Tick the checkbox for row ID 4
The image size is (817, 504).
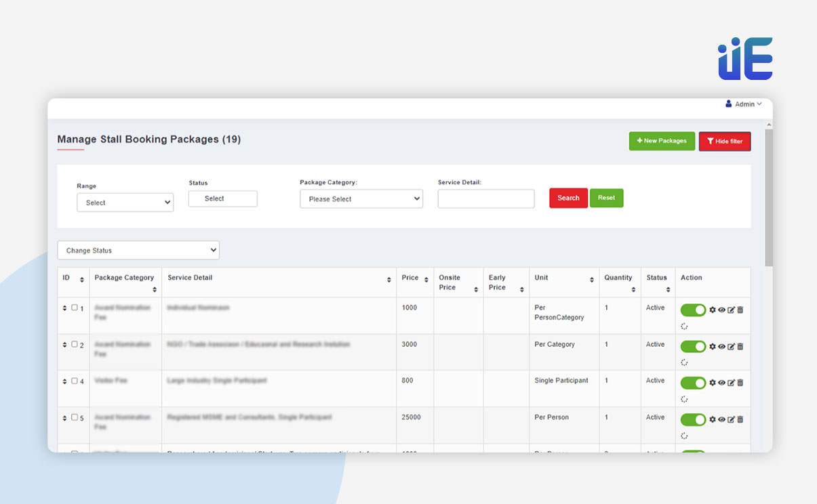click(x=75, y=381)
